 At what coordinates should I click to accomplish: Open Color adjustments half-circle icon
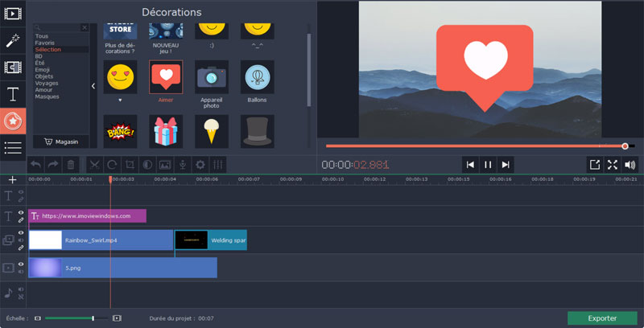[147, 165]
